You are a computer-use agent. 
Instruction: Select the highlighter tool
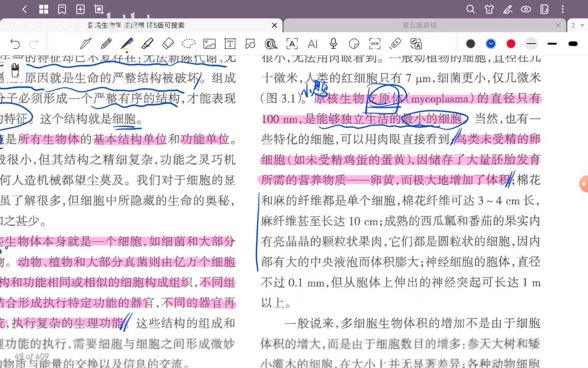click(x=148, y=44)
